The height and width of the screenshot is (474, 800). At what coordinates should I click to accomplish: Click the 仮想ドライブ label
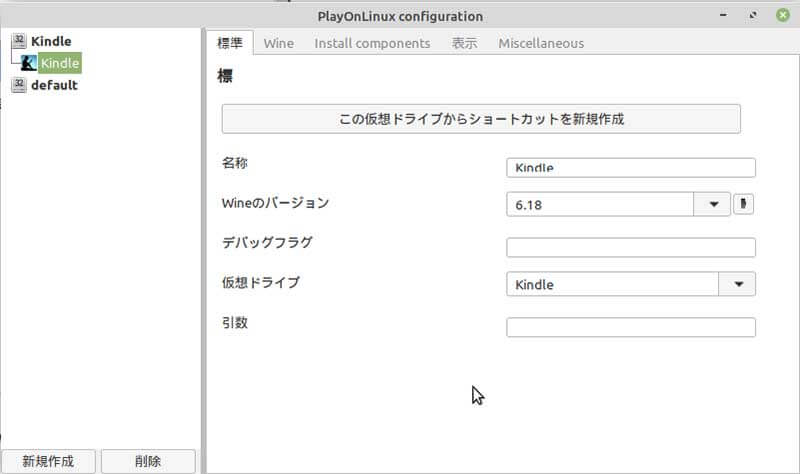[261, 282]
